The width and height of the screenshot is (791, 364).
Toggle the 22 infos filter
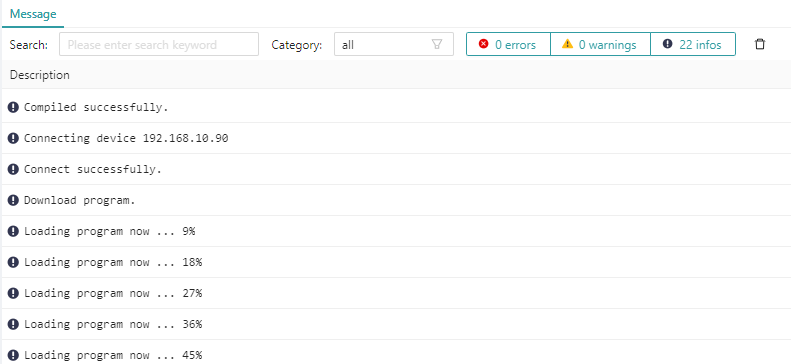pos(693,44)
